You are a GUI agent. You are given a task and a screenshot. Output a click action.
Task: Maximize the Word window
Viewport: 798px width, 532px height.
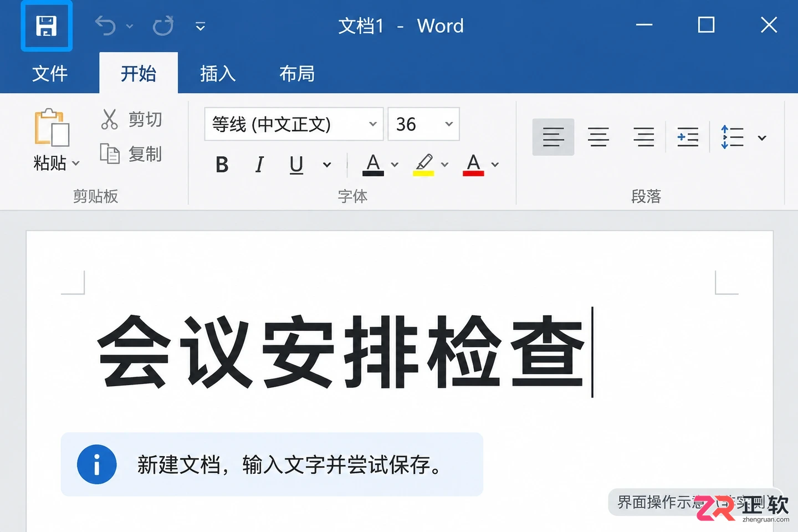coord(706,25)
